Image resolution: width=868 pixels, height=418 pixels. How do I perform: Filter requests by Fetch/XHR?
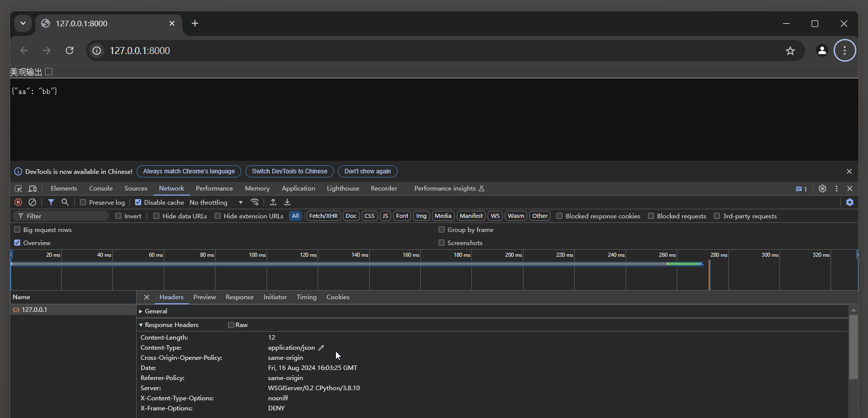pyautogui.click(x=324, y=216)
